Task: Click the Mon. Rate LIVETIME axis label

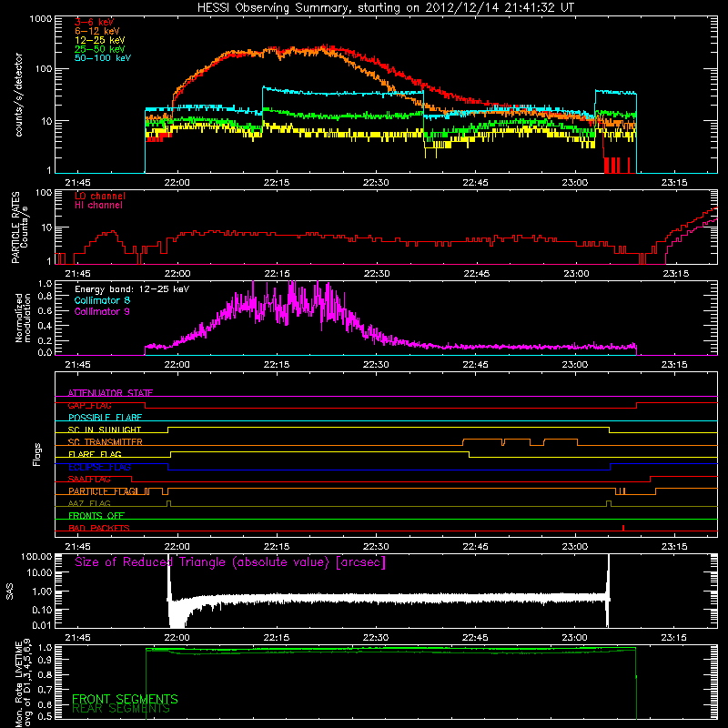Action: [x=23, y=683]
